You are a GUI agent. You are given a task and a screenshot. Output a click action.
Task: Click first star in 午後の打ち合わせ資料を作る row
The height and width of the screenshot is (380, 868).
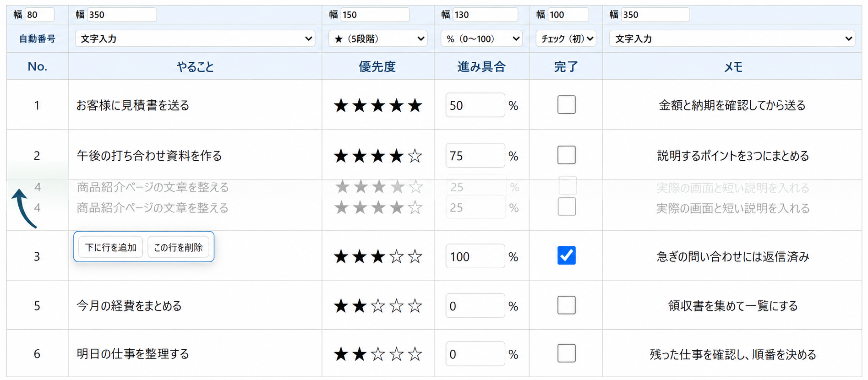pos(341,156)
